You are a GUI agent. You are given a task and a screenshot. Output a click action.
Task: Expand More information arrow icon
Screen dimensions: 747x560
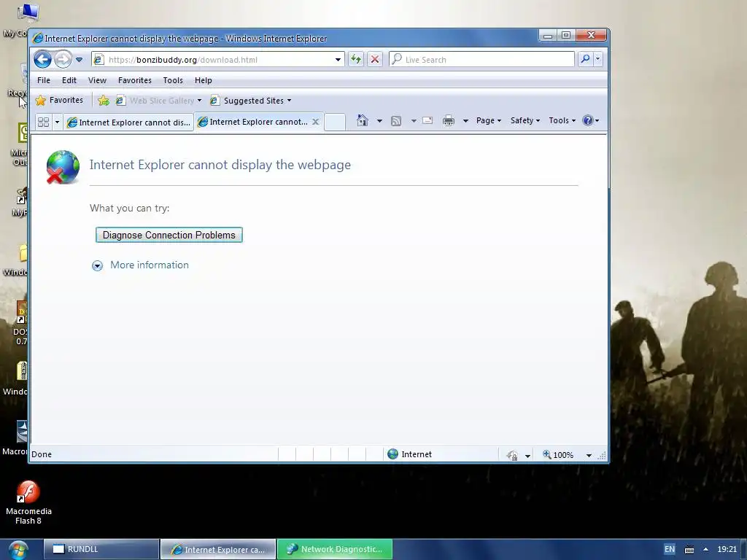[97, 265]
